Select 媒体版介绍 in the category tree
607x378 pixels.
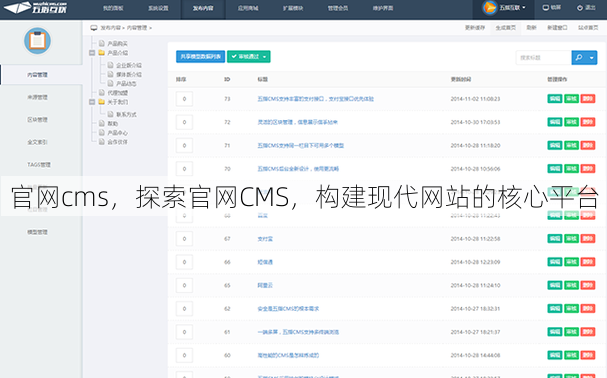(129, 74)
